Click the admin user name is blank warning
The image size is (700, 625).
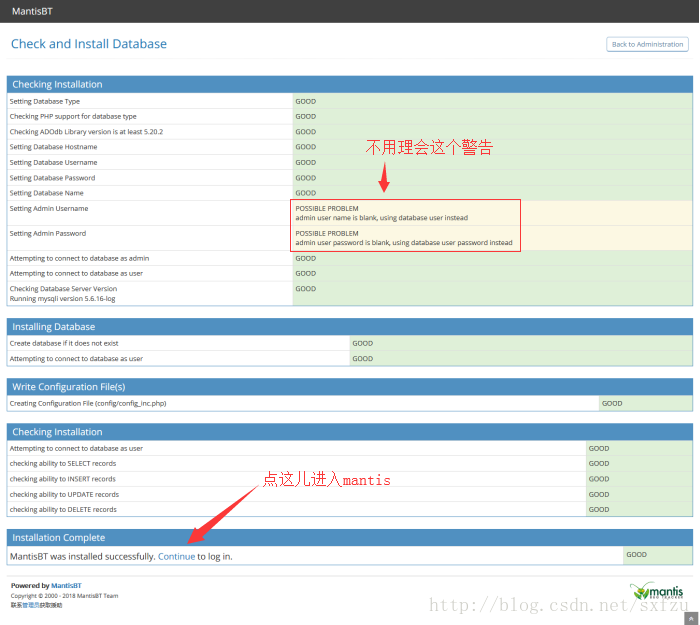(x=382, y=218)
